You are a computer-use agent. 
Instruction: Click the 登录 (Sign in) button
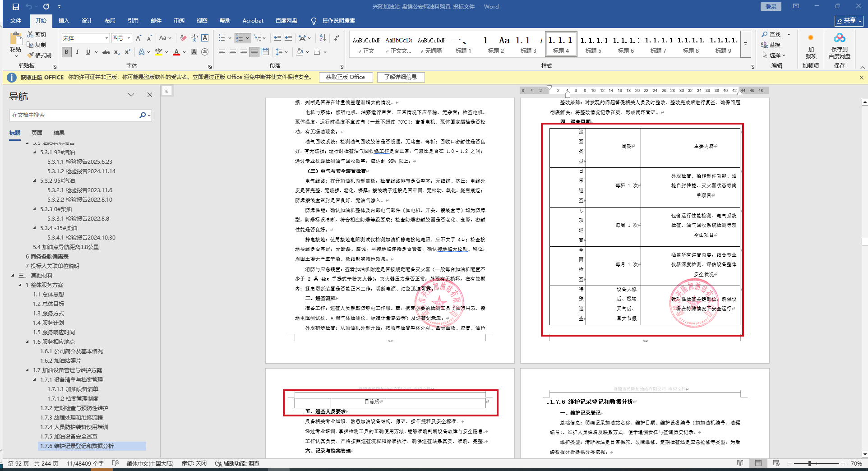coord(771,7)
